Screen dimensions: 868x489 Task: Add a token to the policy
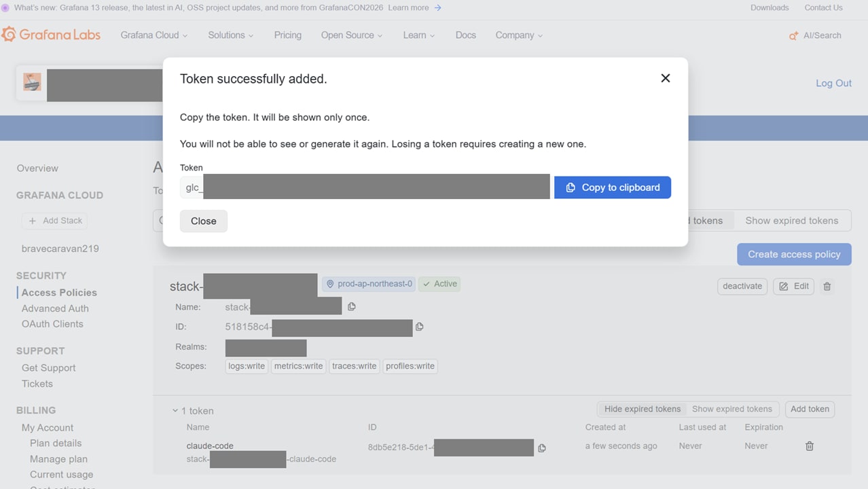click(x=810, y=409)
